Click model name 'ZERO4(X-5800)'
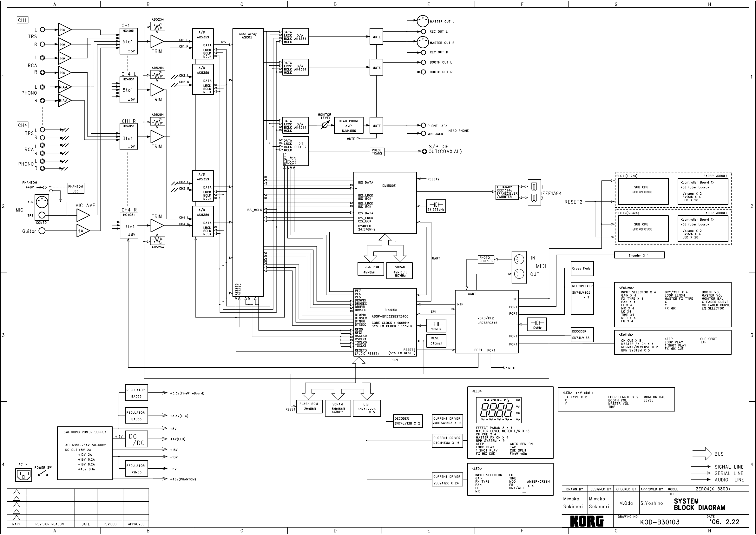 [x=713, y=489]
